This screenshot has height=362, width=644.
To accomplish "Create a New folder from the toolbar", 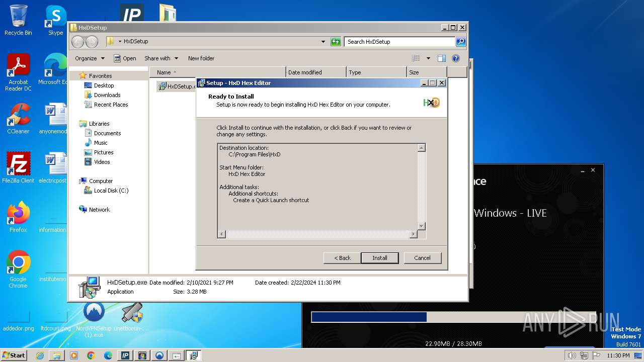I will (x=201, y=58).
